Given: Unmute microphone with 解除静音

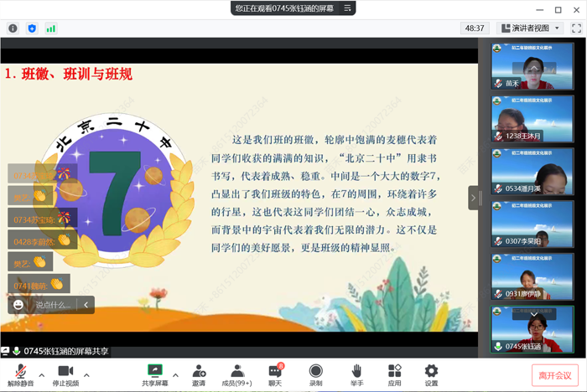Looking at the screenshot, I should point(21,375).
